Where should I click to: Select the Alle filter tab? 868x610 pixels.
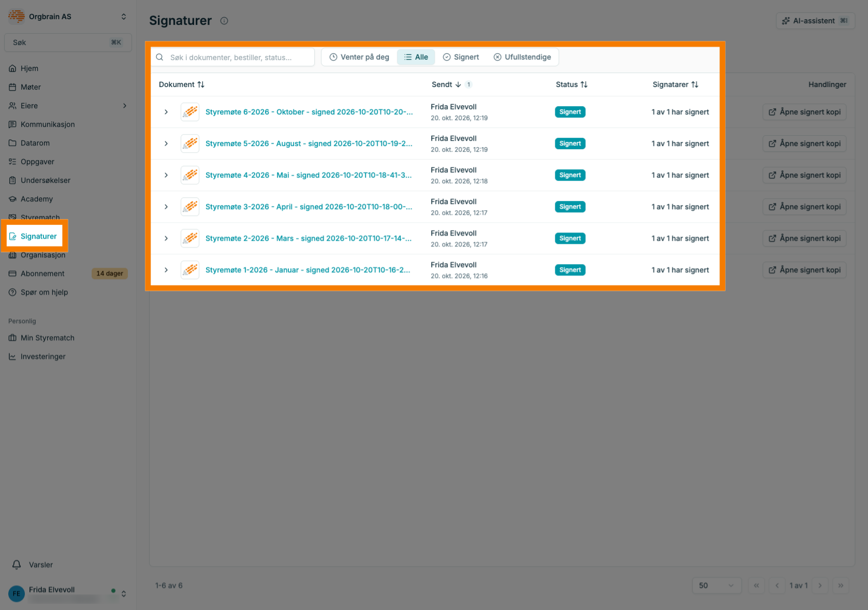pos(416,57)
